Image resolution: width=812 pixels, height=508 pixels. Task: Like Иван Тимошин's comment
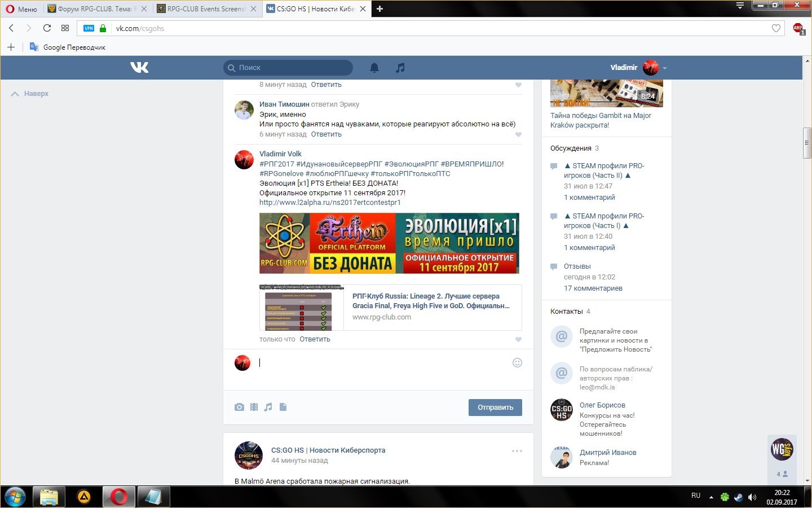pos(518,134)
